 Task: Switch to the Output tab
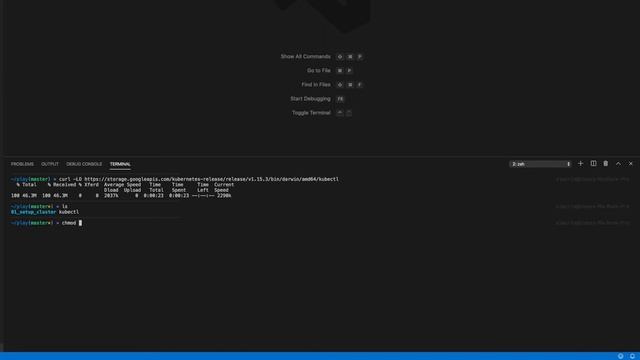coord(50,164)
